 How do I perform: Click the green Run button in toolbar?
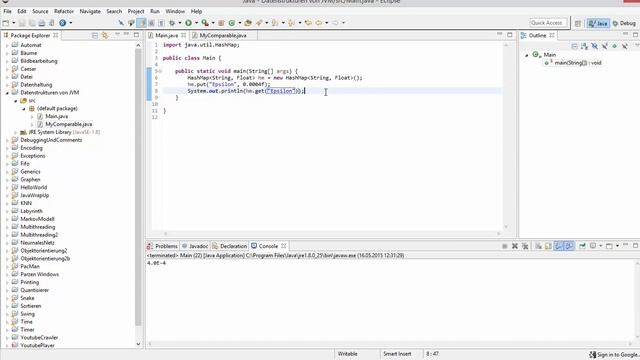pos(188,23)
